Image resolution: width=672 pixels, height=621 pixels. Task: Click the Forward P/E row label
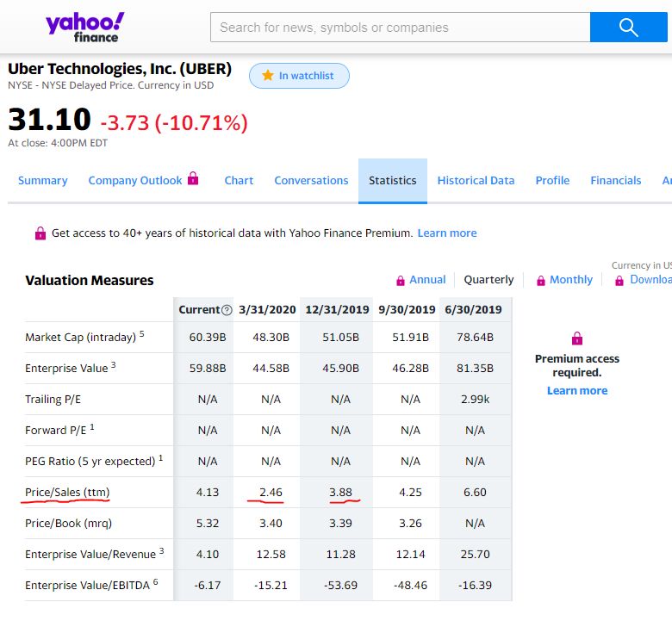coord(56,431)
